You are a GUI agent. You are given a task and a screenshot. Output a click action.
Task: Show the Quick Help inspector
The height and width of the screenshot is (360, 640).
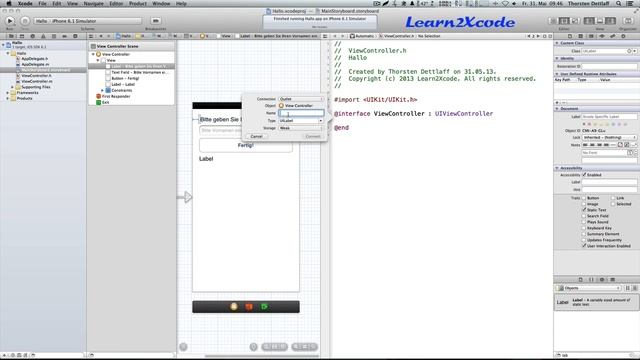click(x=580, y=36)
